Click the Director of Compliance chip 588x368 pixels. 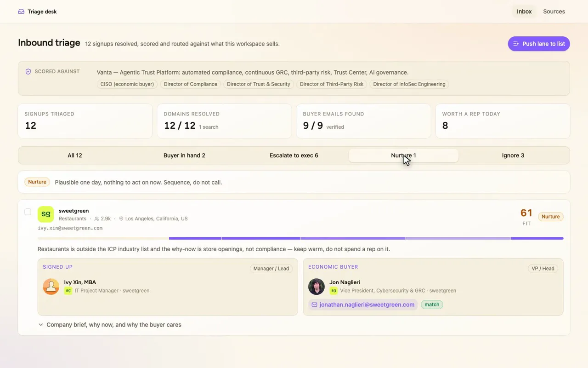pyautogui.click(x=191, y=84)
